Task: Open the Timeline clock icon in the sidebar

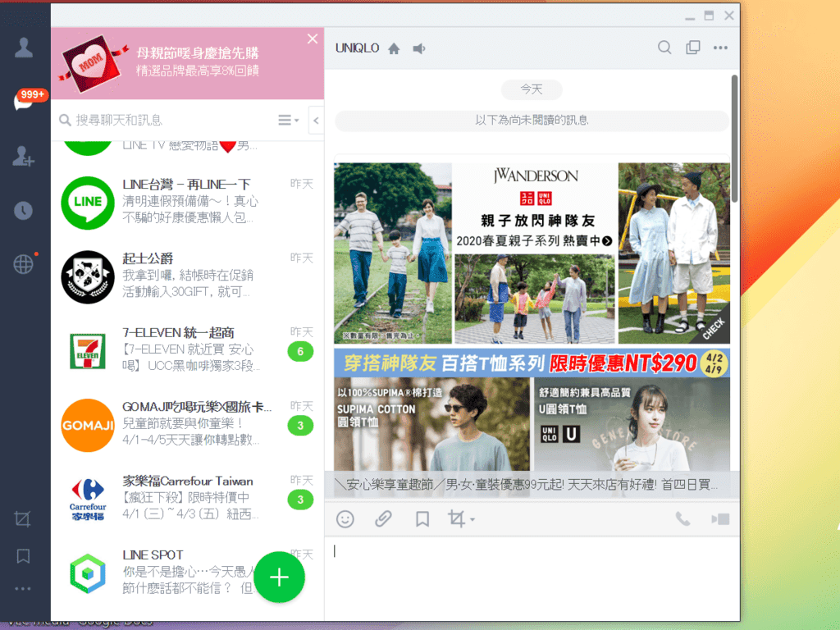Action: point(23,211)
